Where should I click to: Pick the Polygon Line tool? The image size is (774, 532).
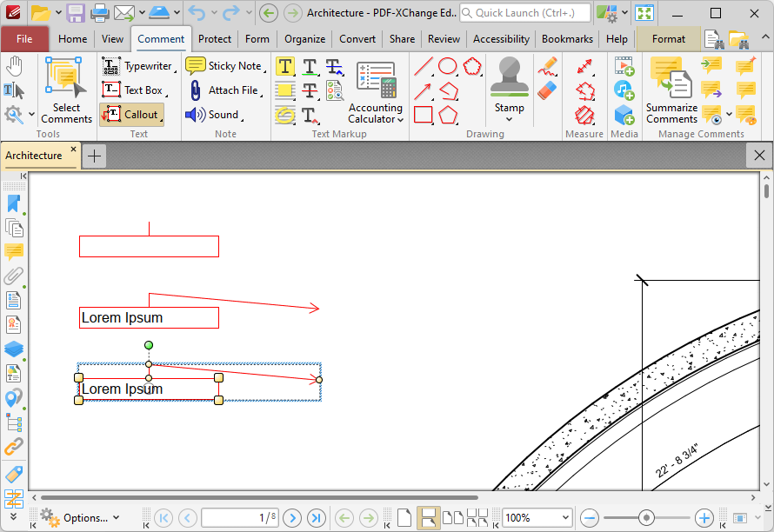click(448, 90)
